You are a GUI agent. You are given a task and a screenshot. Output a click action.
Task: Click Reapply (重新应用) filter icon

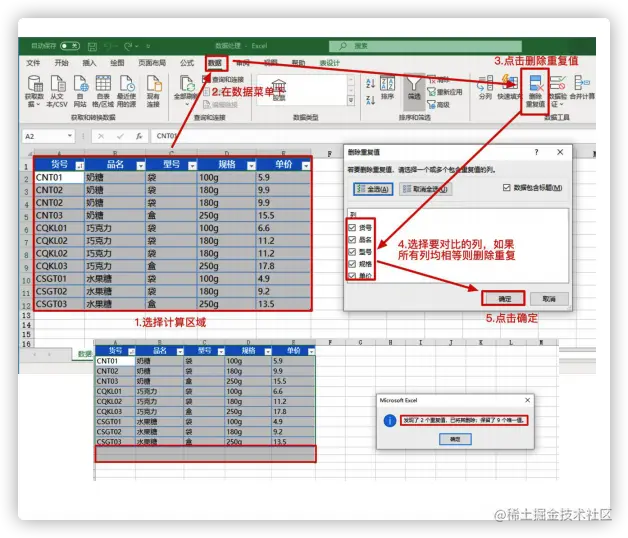click(431, 92)
